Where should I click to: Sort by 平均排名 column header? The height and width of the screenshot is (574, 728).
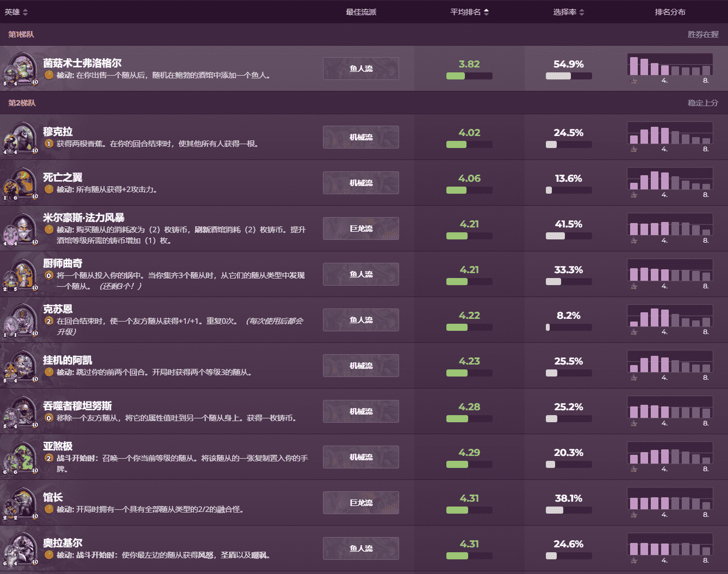coord(469,12)
